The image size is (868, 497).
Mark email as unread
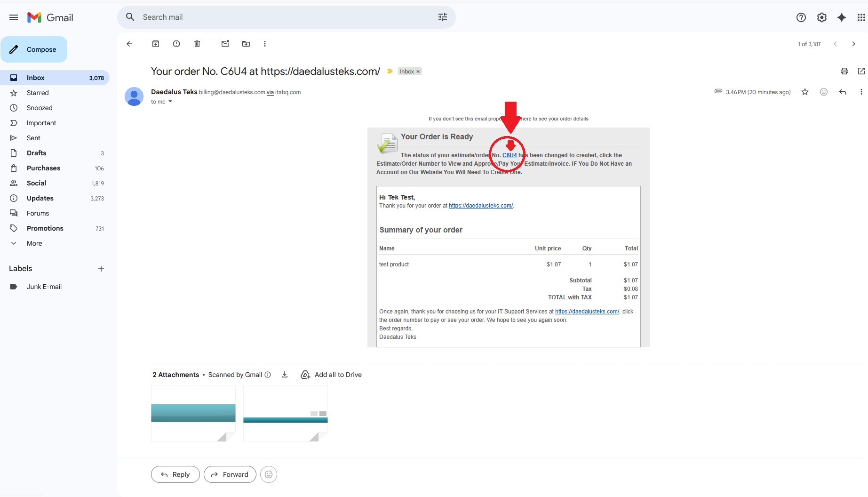click(225, 44)
